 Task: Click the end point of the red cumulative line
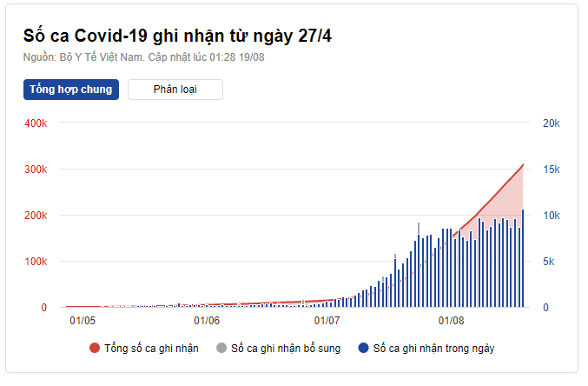(x=523, y=164)
